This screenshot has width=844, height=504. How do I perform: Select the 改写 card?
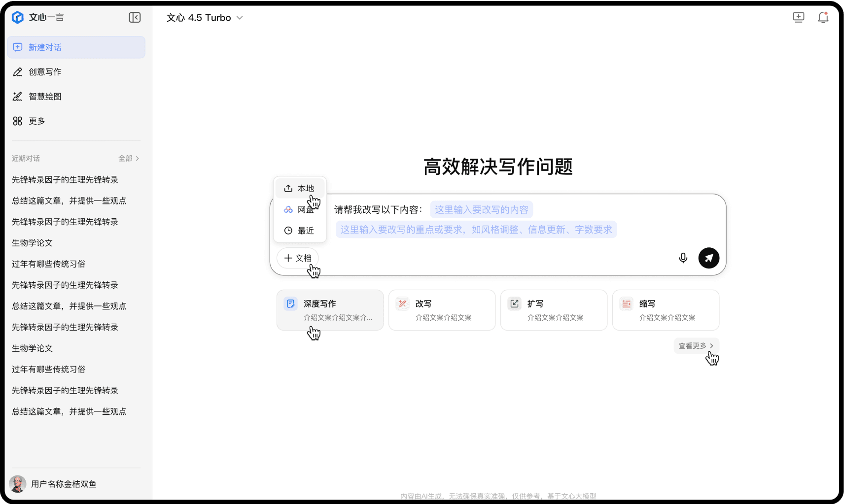click(x=442, y=310)
